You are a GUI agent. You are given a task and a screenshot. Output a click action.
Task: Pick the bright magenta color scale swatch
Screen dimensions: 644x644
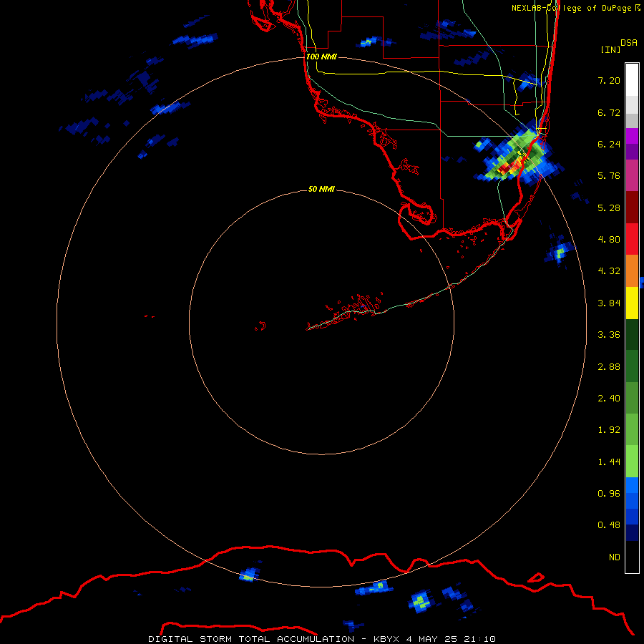coord(632,136)
